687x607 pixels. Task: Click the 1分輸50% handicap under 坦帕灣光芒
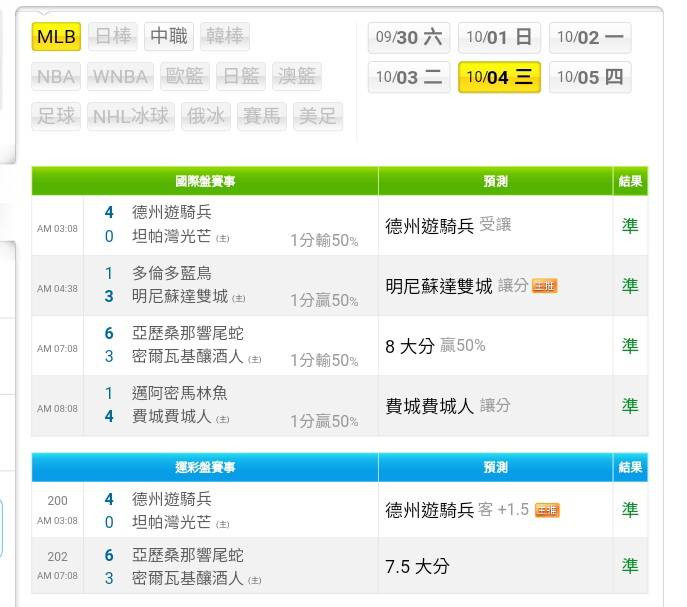pyautogui.click(x=324, y=241)
